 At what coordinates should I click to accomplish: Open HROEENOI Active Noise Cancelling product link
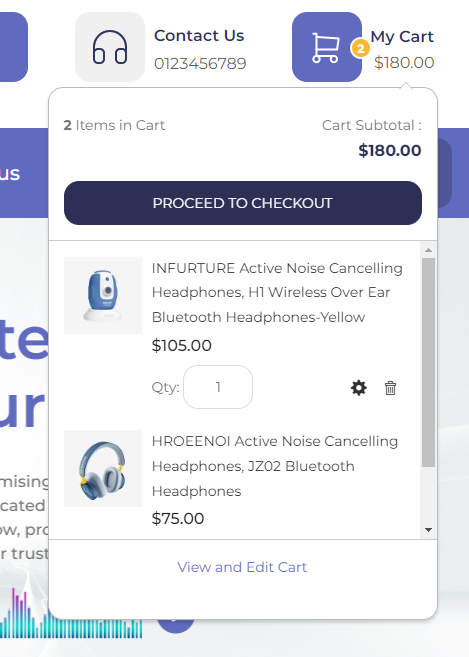275,466
